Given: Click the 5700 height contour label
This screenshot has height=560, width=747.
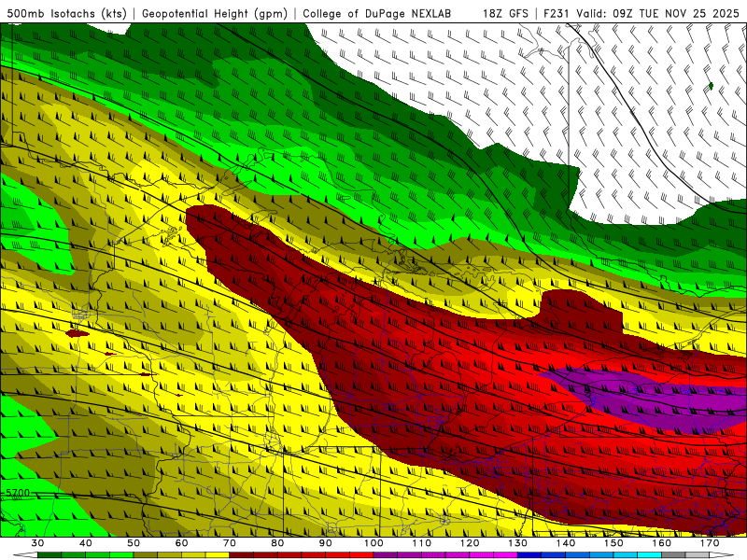Looking at the screenshot, I should click(x=17, y=493).
